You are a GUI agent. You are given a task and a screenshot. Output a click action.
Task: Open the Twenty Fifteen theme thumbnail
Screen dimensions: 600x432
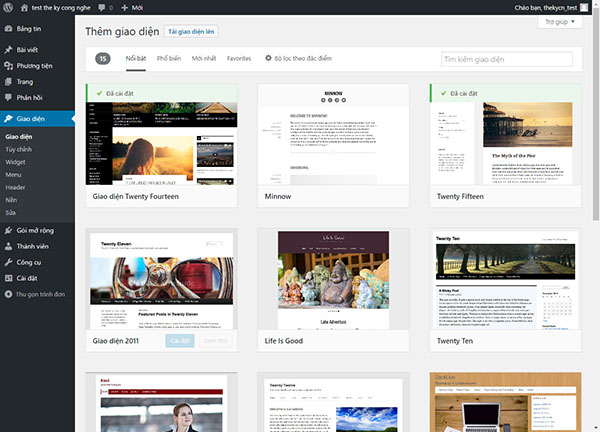tap(505, 143)
